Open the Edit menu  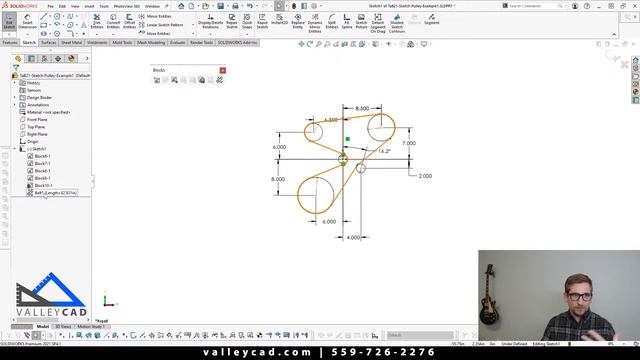(62, 6)
